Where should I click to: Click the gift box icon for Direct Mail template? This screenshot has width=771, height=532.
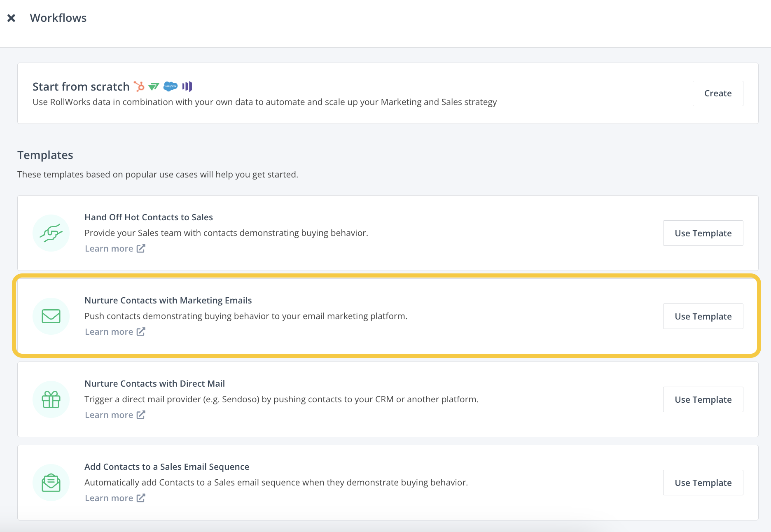(x=51, y=399)
